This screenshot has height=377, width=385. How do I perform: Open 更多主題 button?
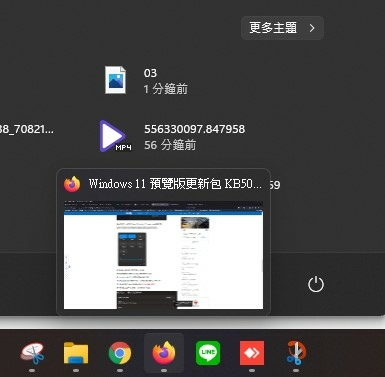click(x=282, y=28)
